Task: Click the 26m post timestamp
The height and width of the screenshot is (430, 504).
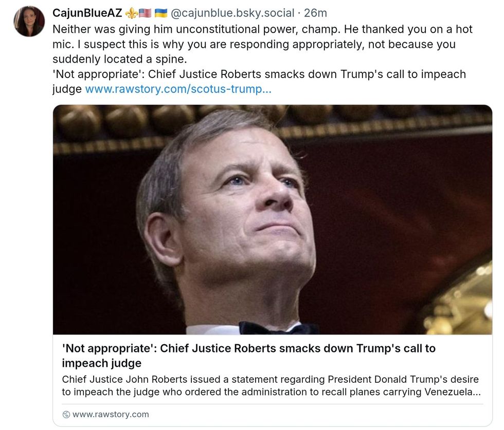Action: (x=315, y=13)
